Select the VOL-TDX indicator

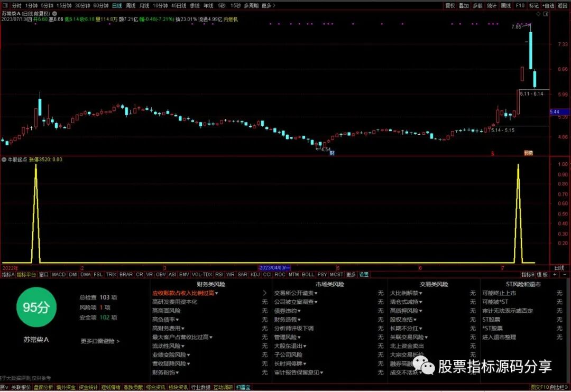pyautogui.click(x=202, y=274)
